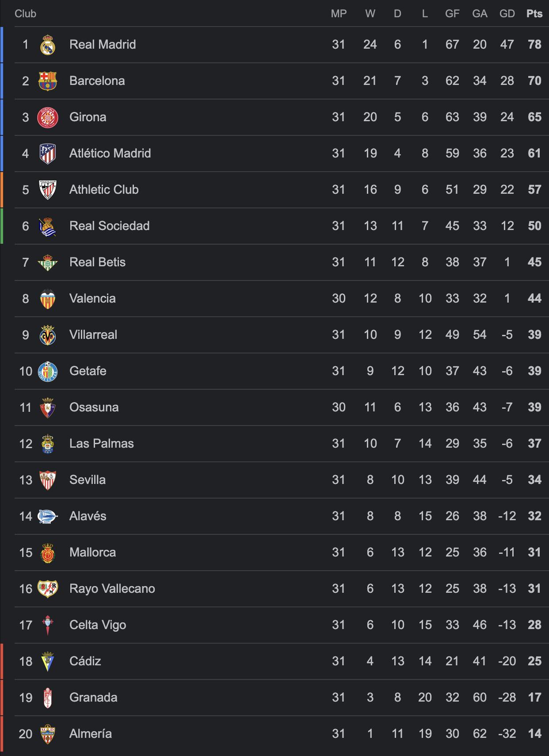
Task: Click Osasuna's points value 39
Action: coord(534,407)
